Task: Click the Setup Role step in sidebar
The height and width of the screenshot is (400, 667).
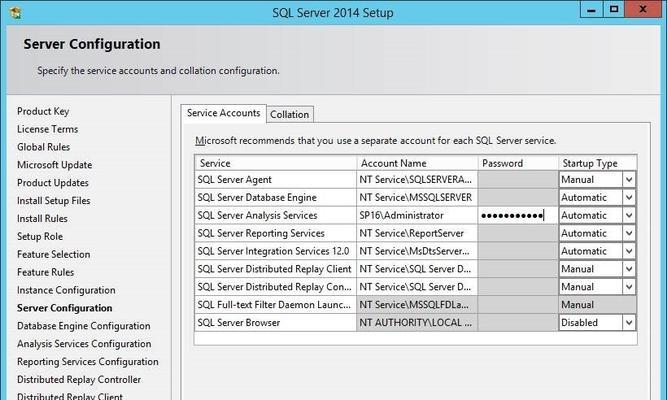Action: (x=40, y=236)
